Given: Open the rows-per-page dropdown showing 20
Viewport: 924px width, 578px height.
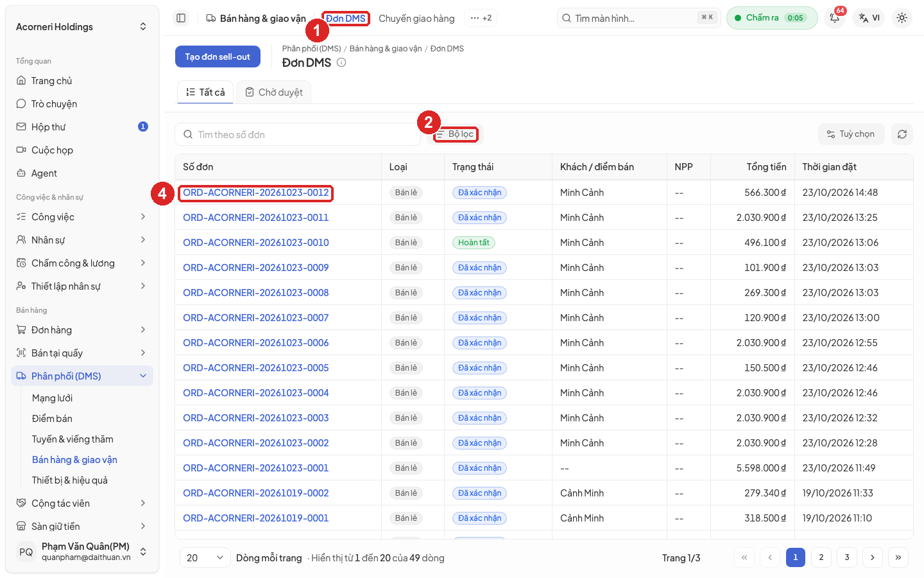Looking at the screenshot, I should click(x=205, y=557).
